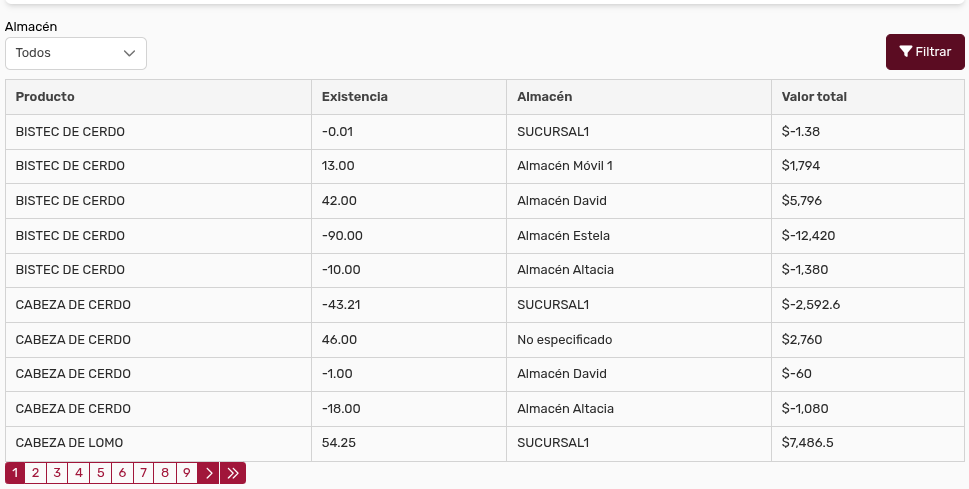Click the funnel icon in Filtrar

905,52
